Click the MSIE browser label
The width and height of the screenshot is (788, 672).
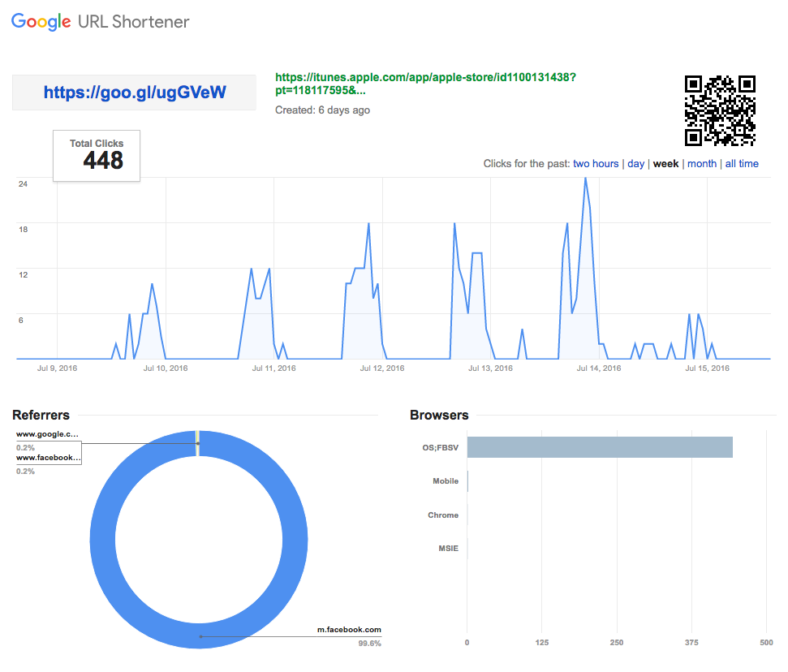tap(448, 549)
